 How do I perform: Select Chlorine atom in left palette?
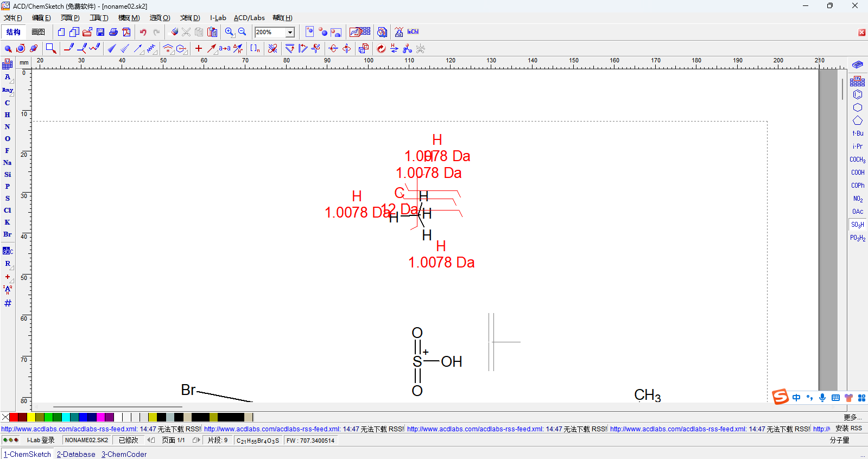click(x=8, y=210)
